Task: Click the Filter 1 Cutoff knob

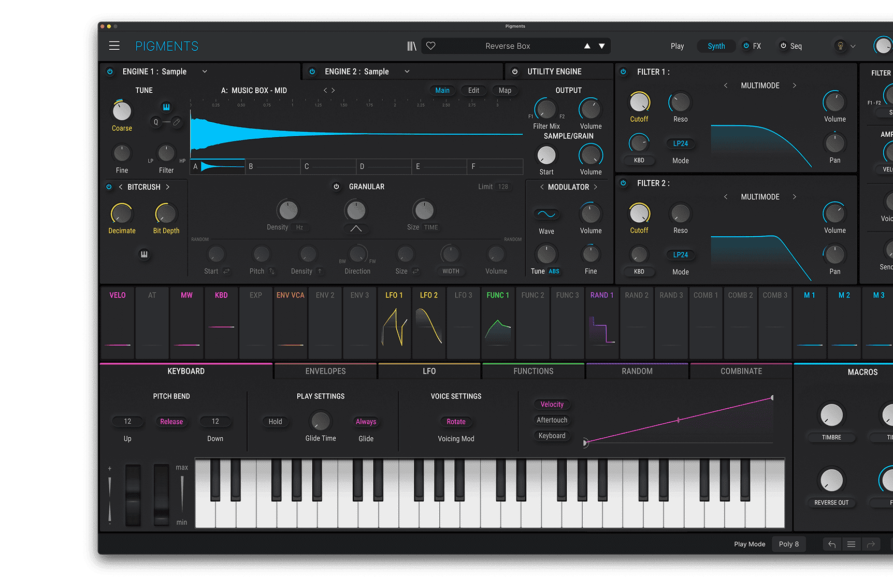Action: pos(639,102)
